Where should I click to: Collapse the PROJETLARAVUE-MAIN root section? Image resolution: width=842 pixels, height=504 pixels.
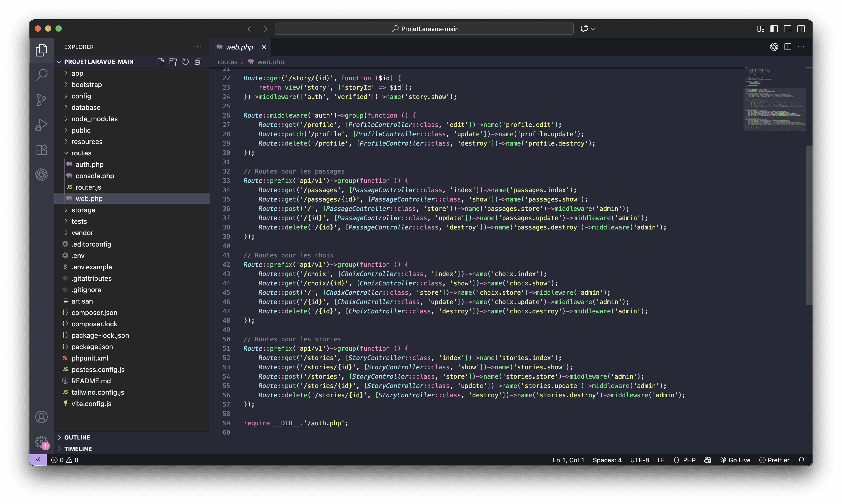(99, 61)
